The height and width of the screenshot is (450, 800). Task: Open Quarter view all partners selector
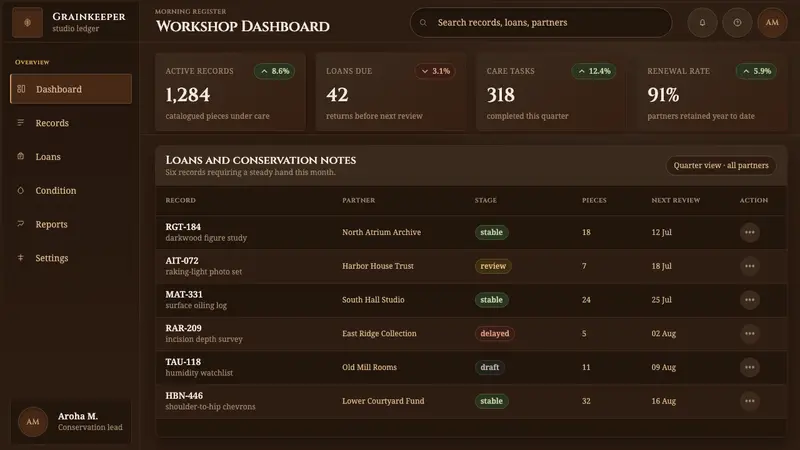coord(720,165)
